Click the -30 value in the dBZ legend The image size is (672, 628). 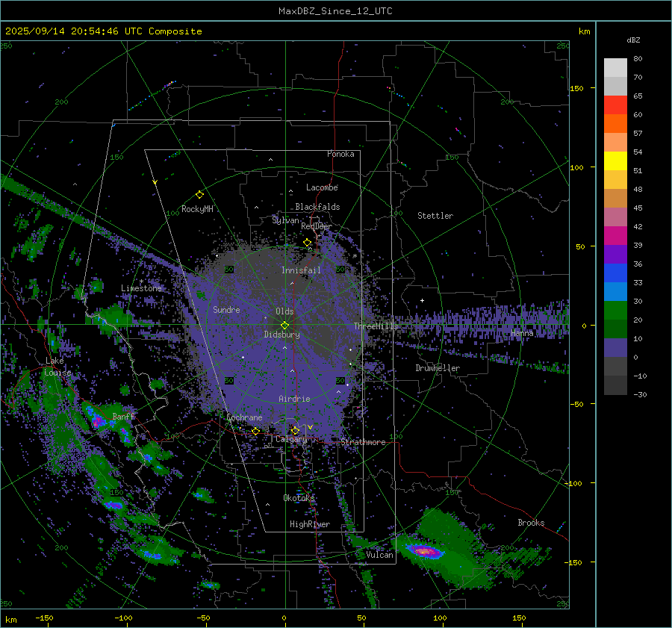point(640,394)
